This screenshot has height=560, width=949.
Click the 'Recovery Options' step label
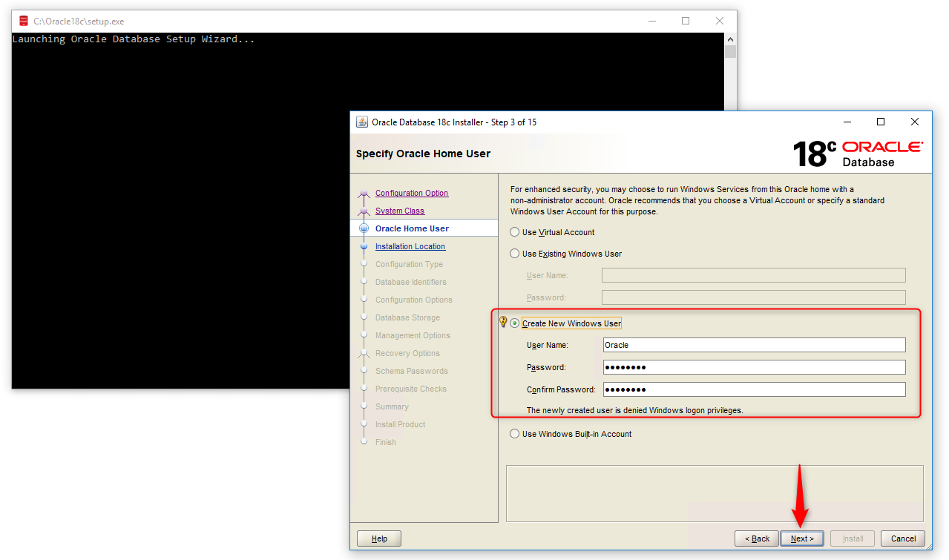(x=407, y=353)
